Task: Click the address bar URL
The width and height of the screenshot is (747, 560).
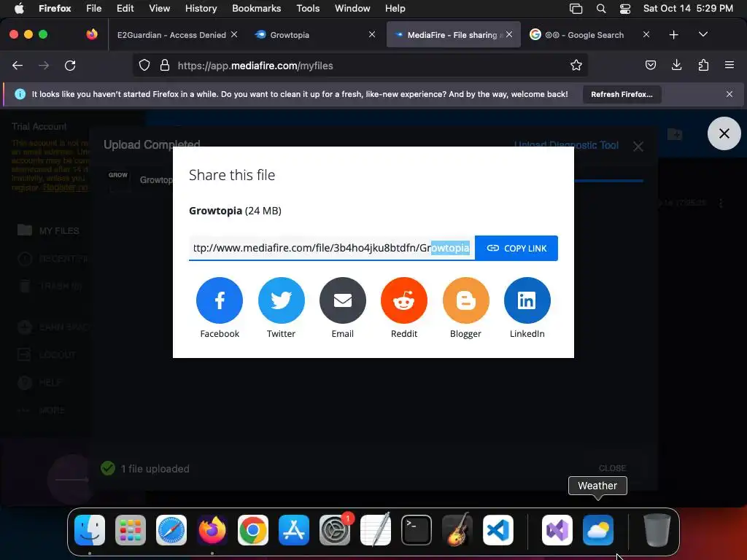Action: click(x=255, y=66)
